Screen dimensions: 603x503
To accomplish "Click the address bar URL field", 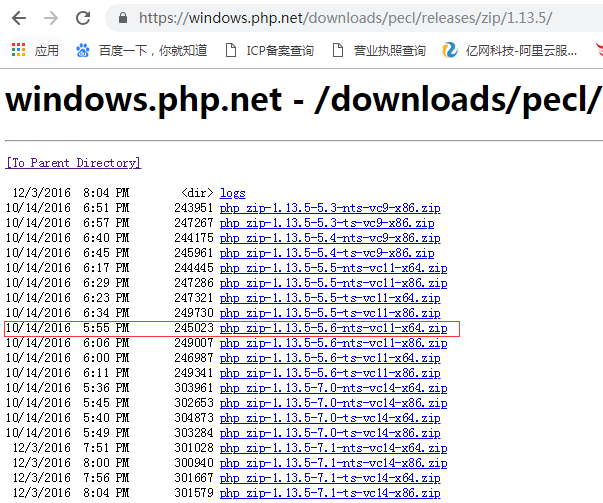I will 354,18.
